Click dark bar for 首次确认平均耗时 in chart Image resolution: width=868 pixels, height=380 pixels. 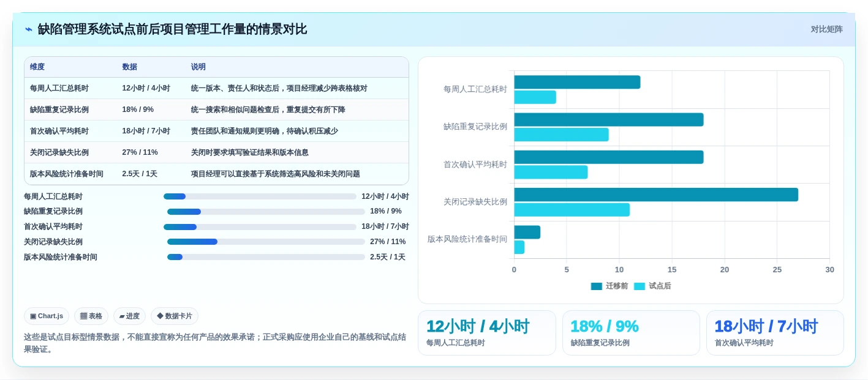click(x=609, y=157)
